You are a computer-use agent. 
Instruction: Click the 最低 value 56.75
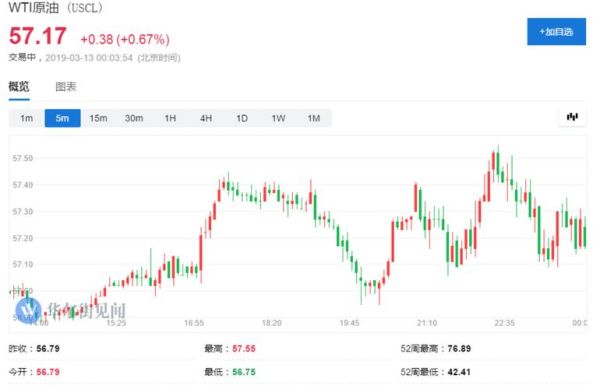(244, 372)
